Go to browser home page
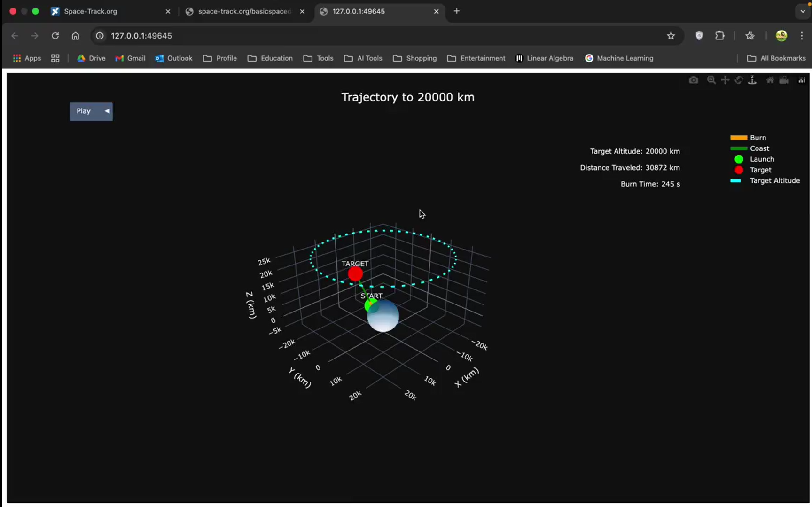Viewport: 812px width, 507px height. [x=75, y=36]
